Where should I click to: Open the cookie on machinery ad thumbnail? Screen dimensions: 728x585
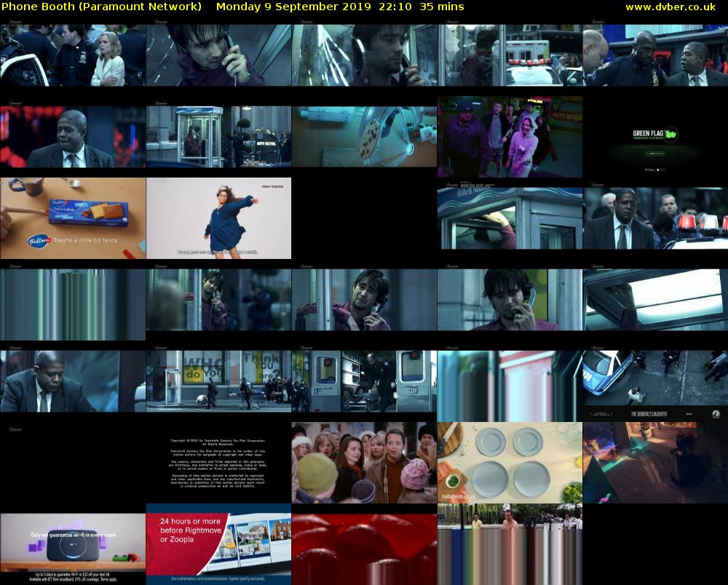tap(364, 137)
